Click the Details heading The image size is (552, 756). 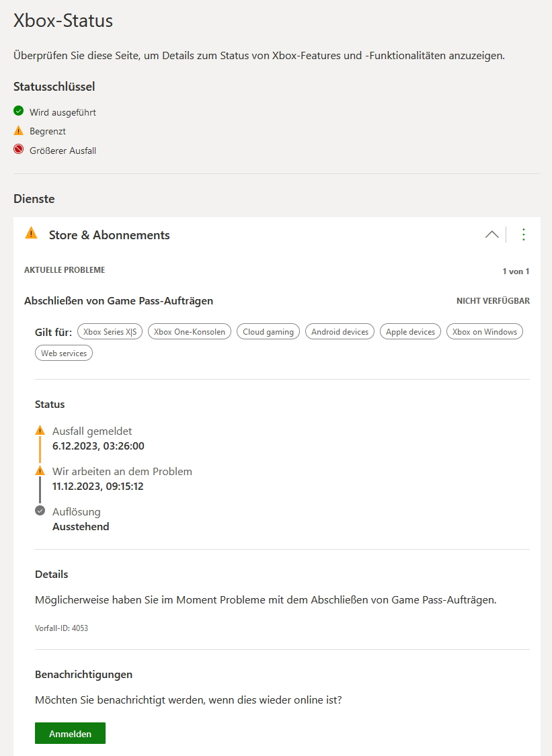click(51, 575)
